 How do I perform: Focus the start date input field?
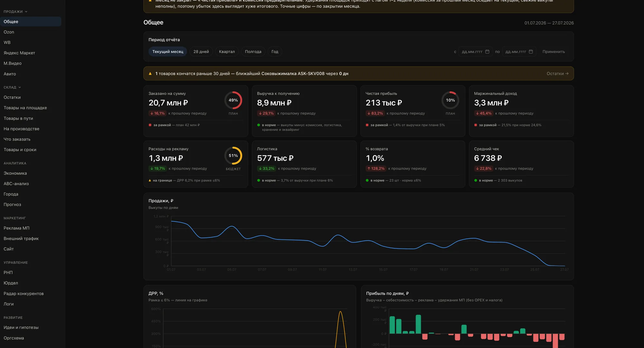(472, 52)
